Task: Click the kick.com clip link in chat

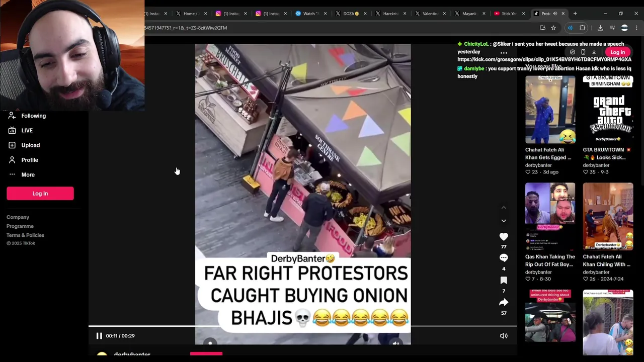Action: click(544, 59)
